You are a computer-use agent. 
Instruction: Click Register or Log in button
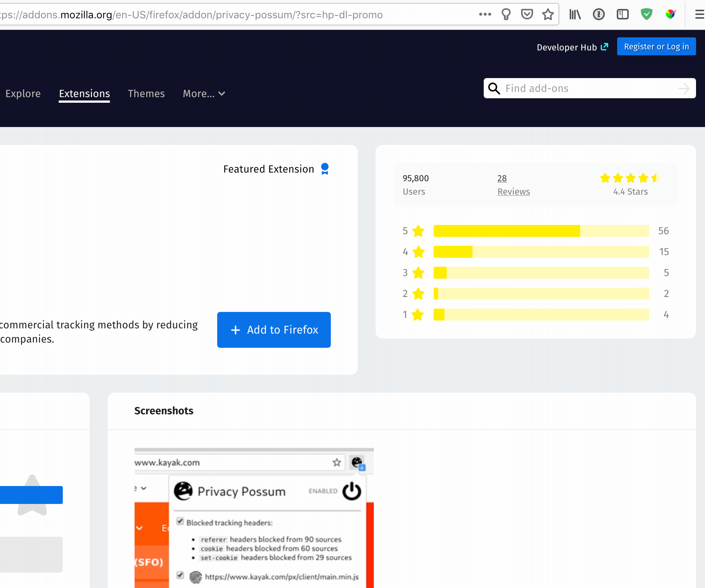tap(656, 46)
